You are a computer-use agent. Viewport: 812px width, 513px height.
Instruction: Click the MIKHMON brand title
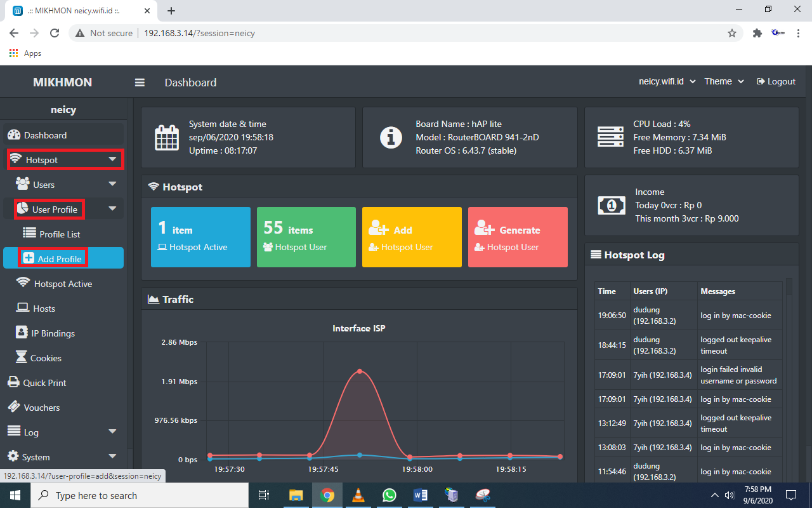pyautogui.click(x=63, y=82)
